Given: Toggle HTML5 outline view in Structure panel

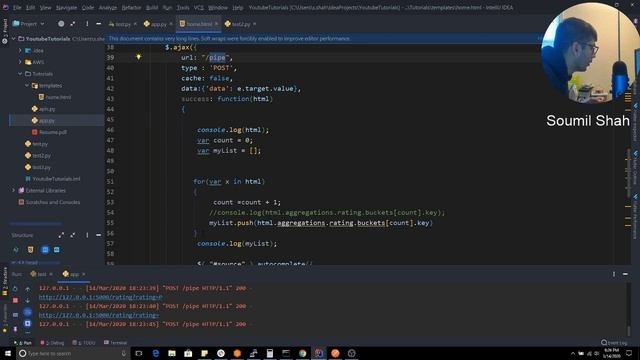Looking at the screenshot, I should pos(31,250).
